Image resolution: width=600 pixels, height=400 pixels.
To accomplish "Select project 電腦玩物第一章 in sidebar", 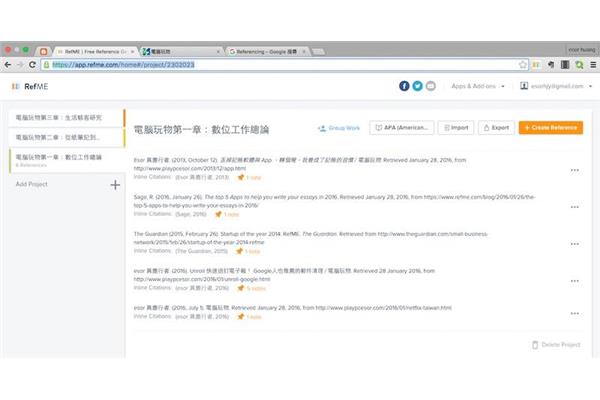I will 66,160.
